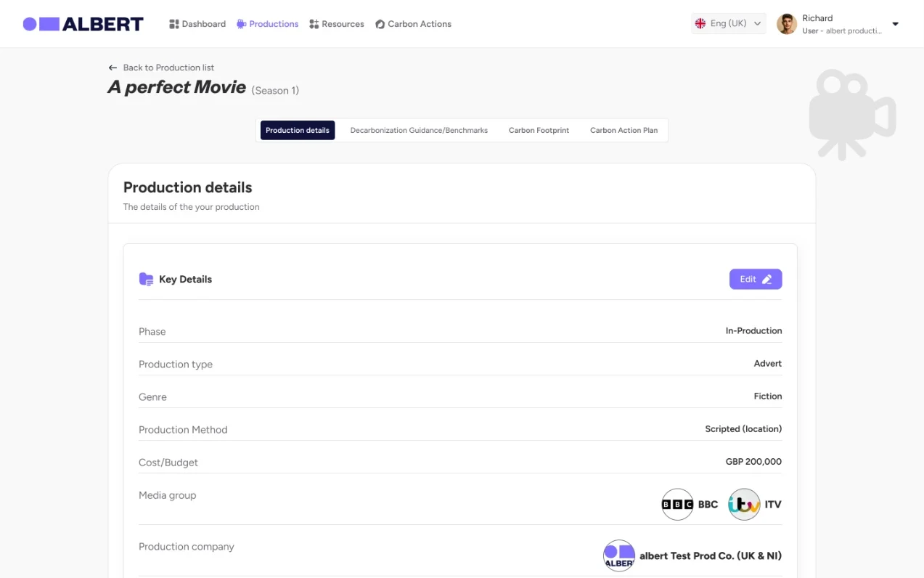Expand the user account menu arrow
Screen dimensions: 924x578
[895, 24]
